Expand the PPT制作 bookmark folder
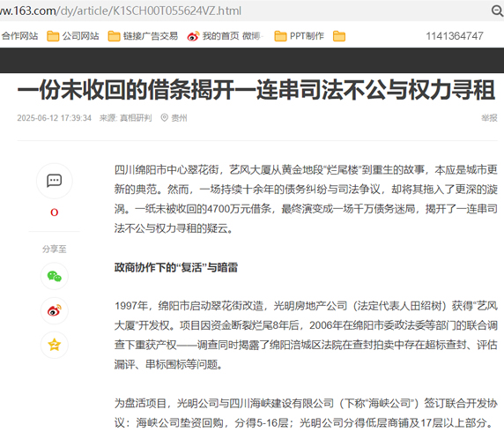Screen dimensions: 504x432 [x=300, y=36]
